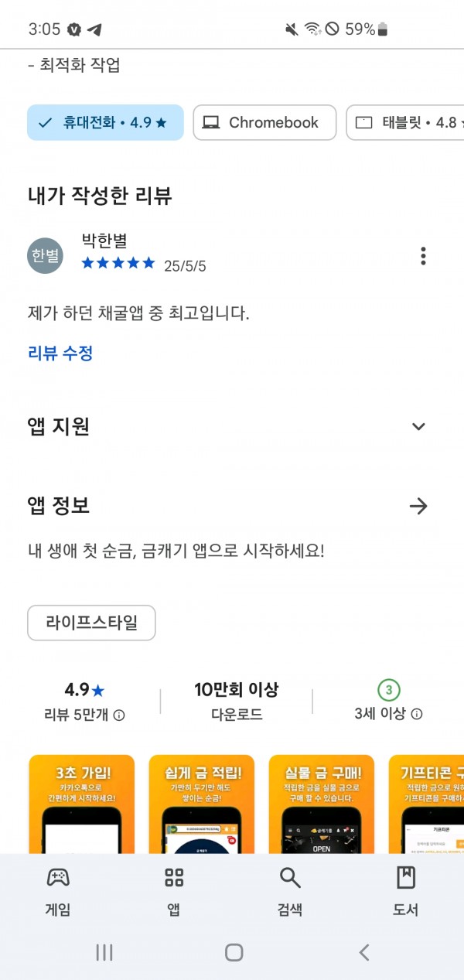The image size is (464, 980).
Task: Select the 태블릿 4.8 device chip
Action: [405, 122]
